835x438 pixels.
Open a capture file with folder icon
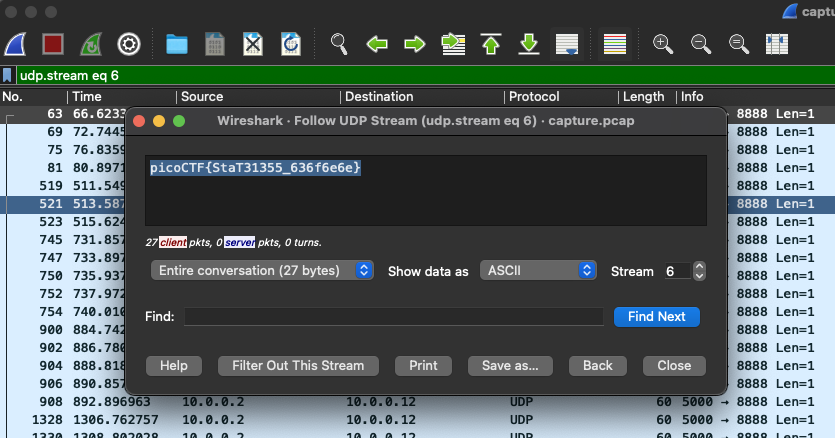[x=177, y=44]
